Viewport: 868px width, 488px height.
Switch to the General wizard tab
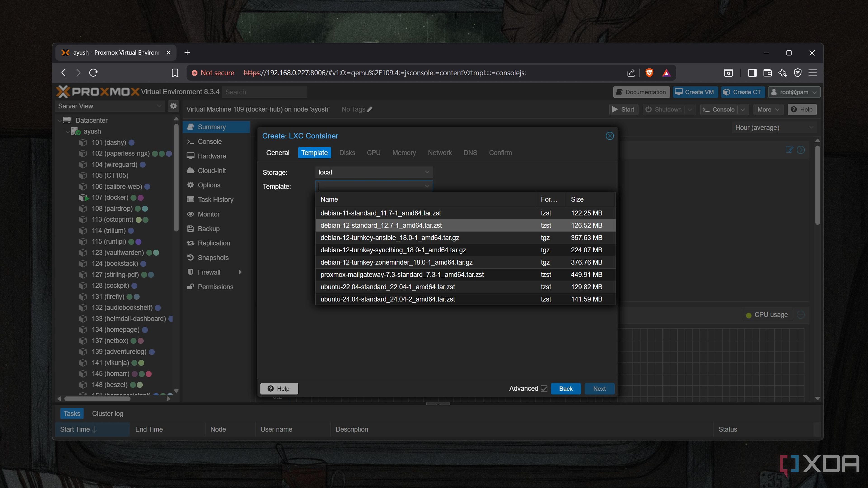point(278,152)
